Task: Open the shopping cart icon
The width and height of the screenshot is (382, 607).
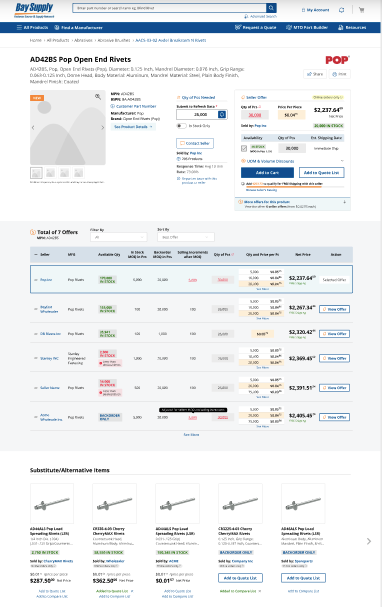Action: pyautogui.click(x=361, y=10)
